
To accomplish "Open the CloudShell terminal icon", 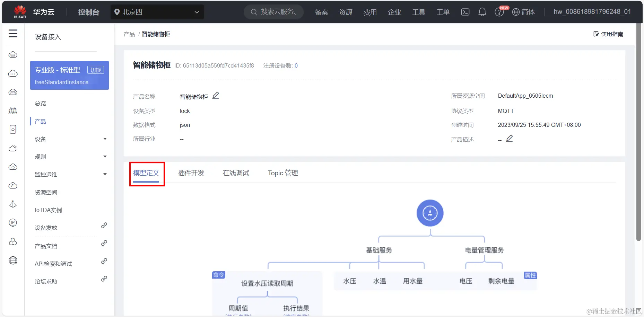I will tap(465, 12).
